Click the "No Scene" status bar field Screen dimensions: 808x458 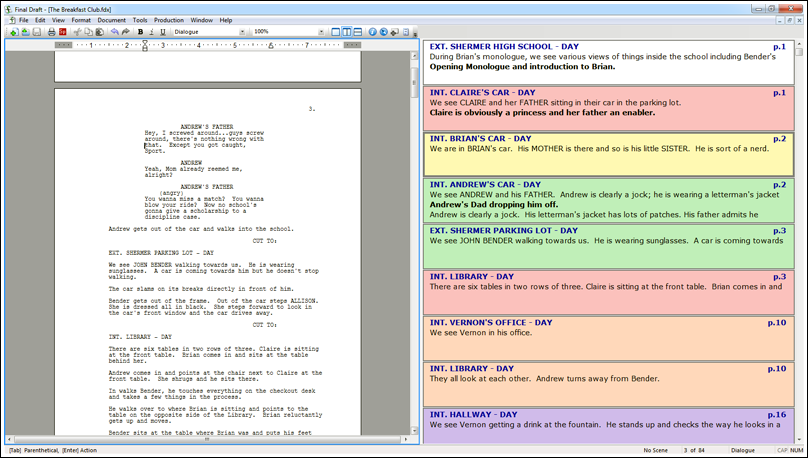click(655, 450)
